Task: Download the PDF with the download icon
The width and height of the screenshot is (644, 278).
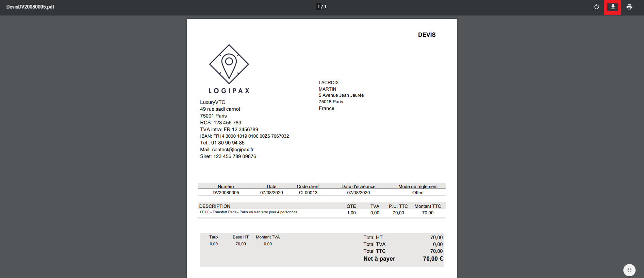Action: point(613,7)
